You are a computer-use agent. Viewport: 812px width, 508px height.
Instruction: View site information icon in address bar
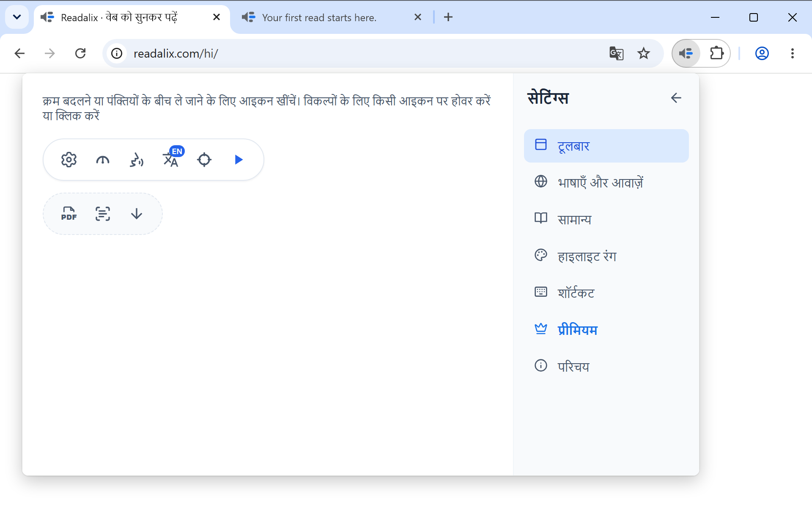117,53
